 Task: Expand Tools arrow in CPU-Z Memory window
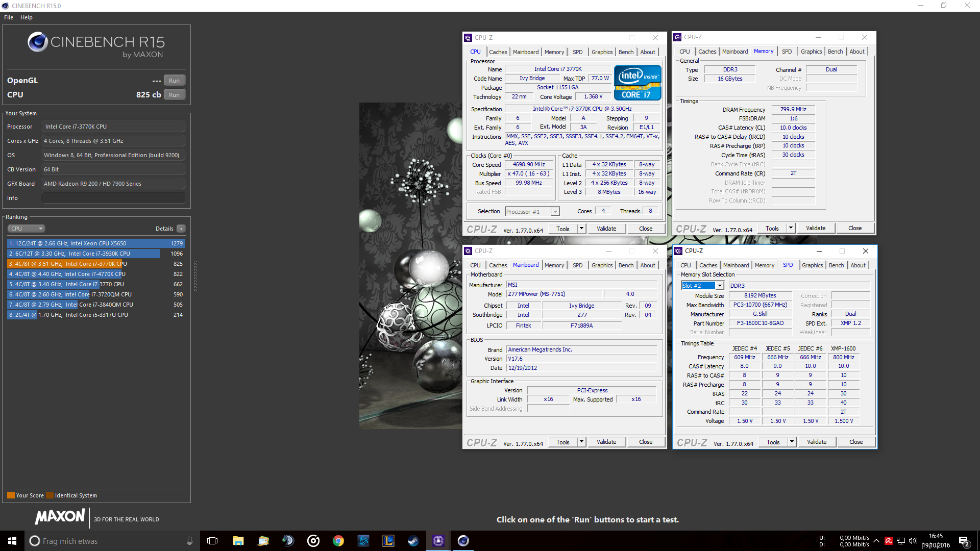tap(791, 228)
